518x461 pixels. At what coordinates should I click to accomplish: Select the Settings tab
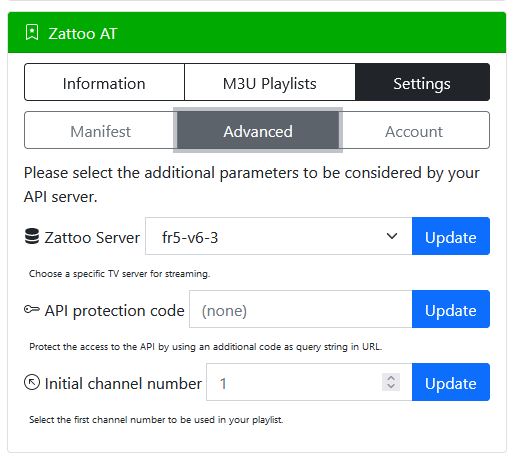click(422, 82)
